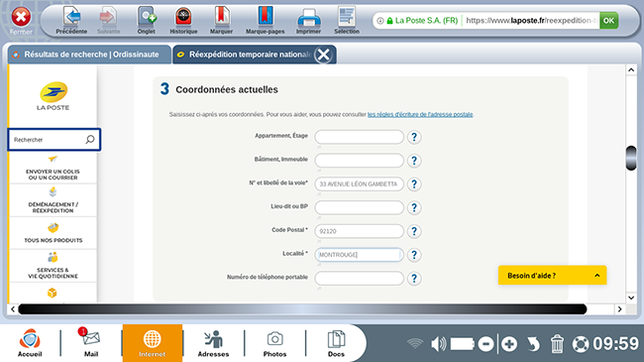Open the Mail app
The image size is (644, 362).
pyautogui.click(x=91, y=343)
